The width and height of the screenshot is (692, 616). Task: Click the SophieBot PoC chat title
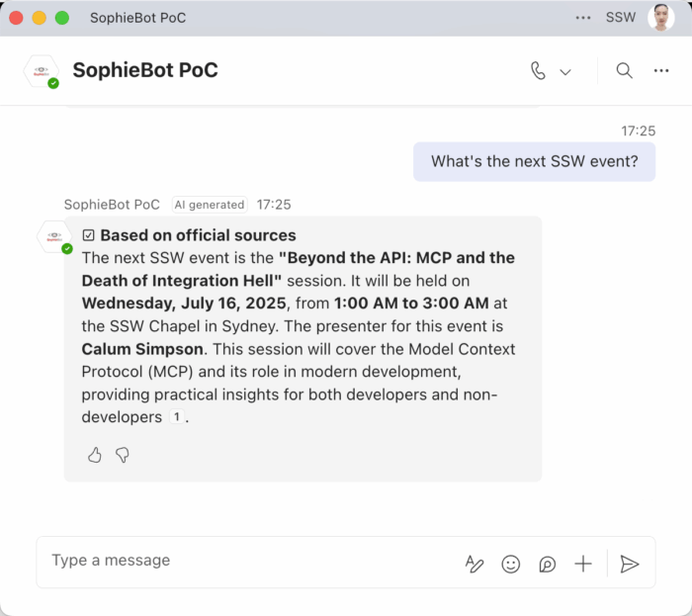coord(145,70)
